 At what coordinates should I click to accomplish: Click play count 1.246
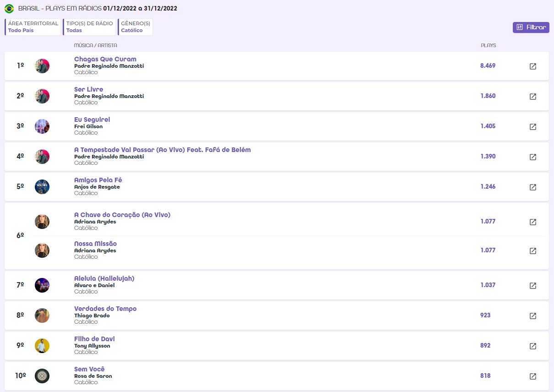coord(488,186)
